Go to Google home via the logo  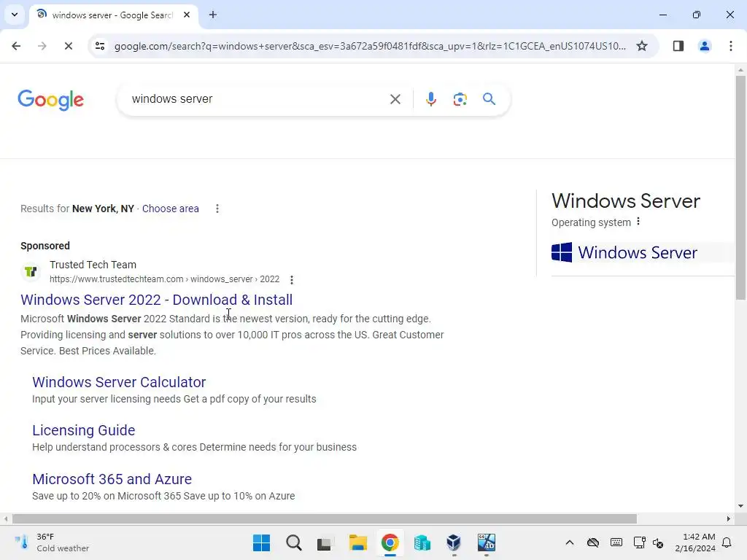coord(50,99)
